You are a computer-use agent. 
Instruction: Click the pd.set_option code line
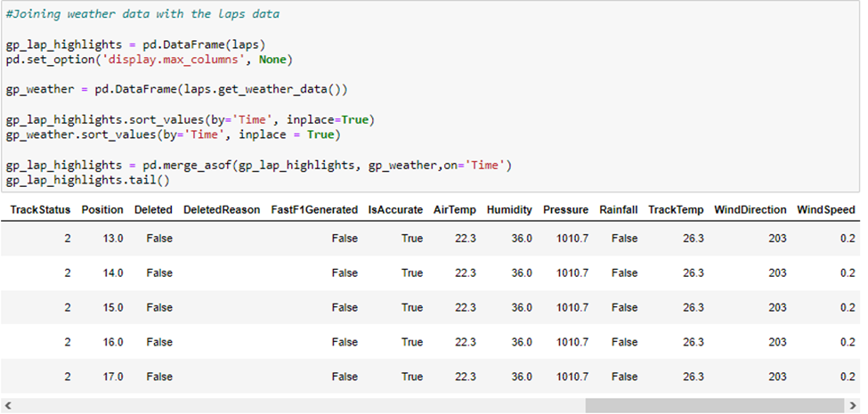pyautogui.click(x=150, y=60)
